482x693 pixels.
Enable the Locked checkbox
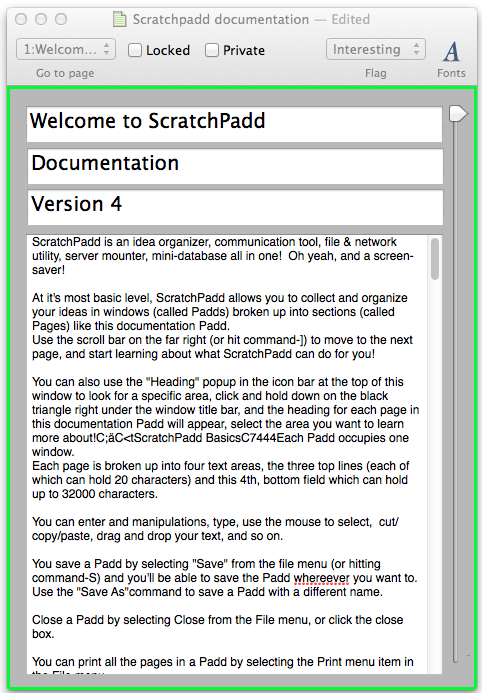[135, 50]
